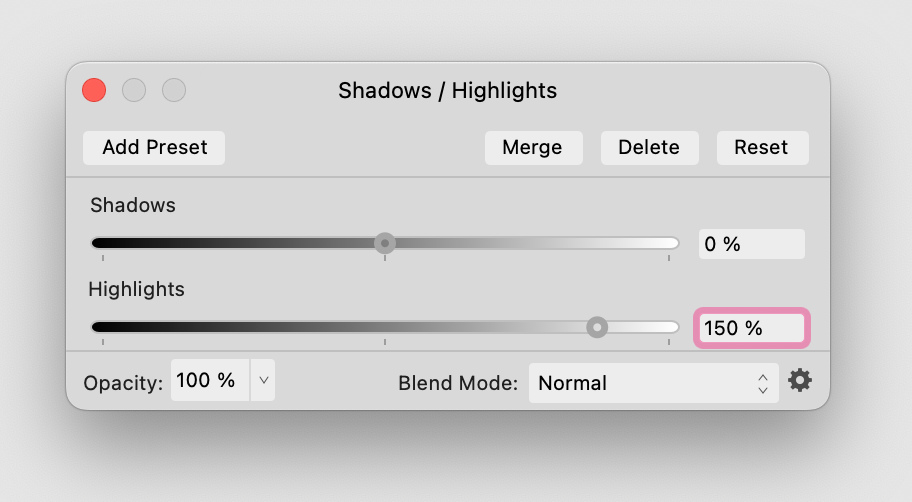
Task: Click the Shadows slider handle
Action: [x=384, y=243]
